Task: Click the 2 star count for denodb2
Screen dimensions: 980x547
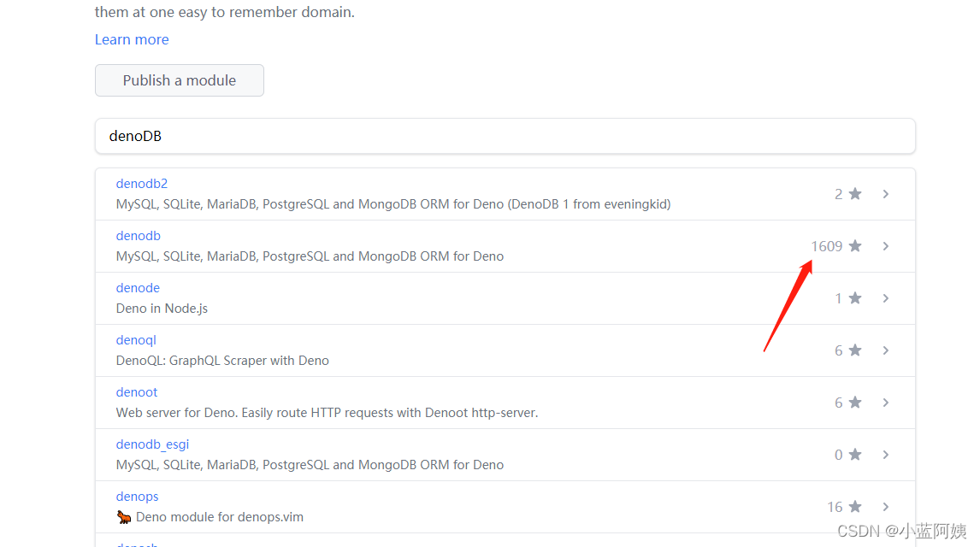Action: pyautogui.click(x=839, y=194)
